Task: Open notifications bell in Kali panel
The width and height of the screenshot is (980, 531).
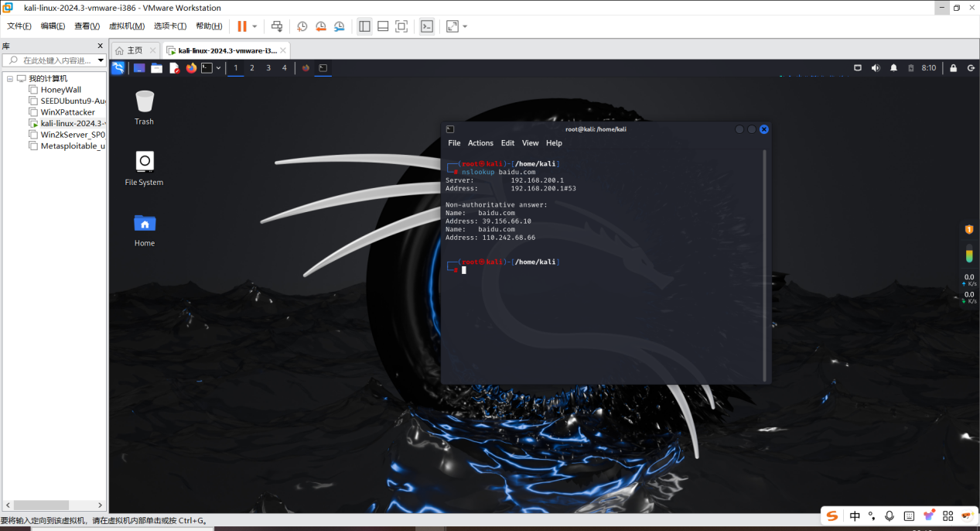Action: click(893, 68)
